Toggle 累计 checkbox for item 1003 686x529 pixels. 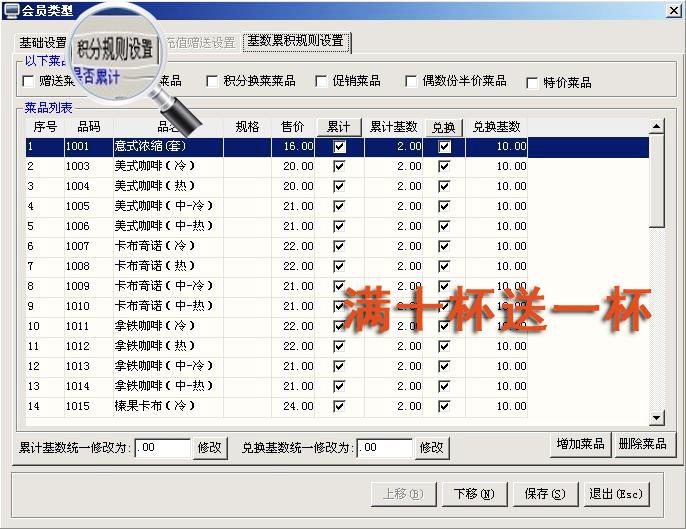(340, 166)
